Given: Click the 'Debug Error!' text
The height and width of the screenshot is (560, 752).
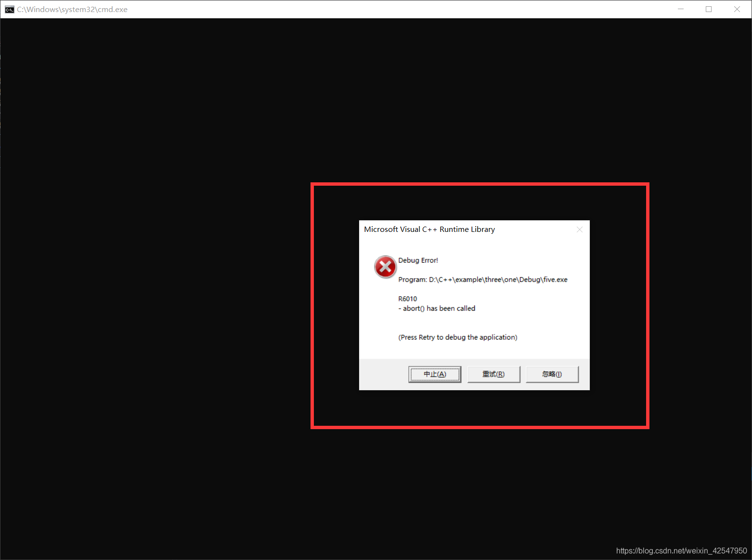Looking at the screenshot, I should [x=418, y=260].
